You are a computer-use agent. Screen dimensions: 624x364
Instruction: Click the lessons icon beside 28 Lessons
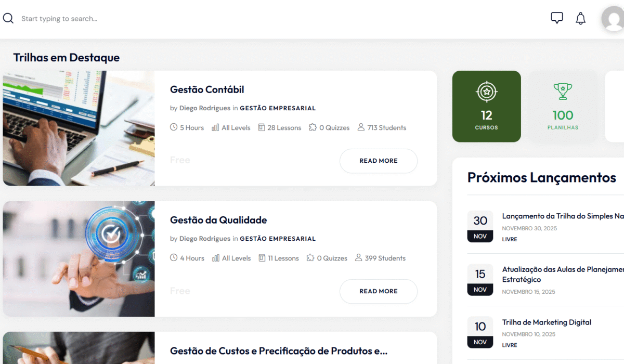(262, 127)
